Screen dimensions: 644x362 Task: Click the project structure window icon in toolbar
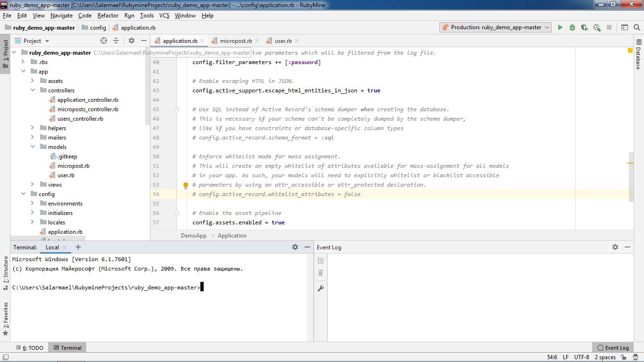click(x=625, y=27)
